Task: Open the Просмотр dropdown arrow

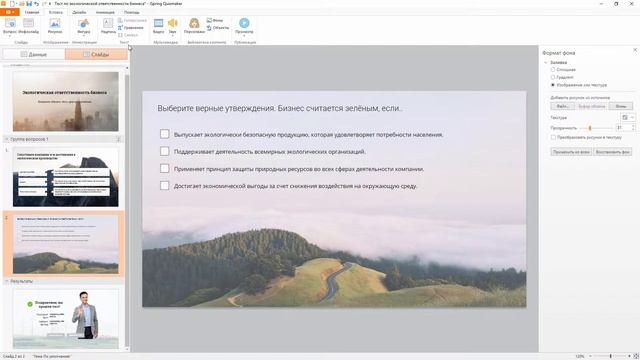Action: (244, 36)
